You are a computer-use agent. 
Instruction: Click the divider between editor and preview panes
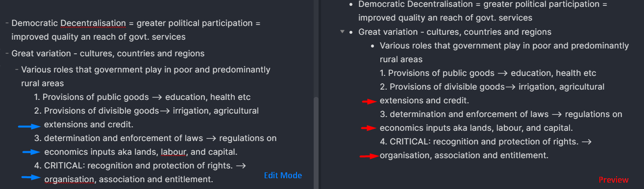pos(320,94)
